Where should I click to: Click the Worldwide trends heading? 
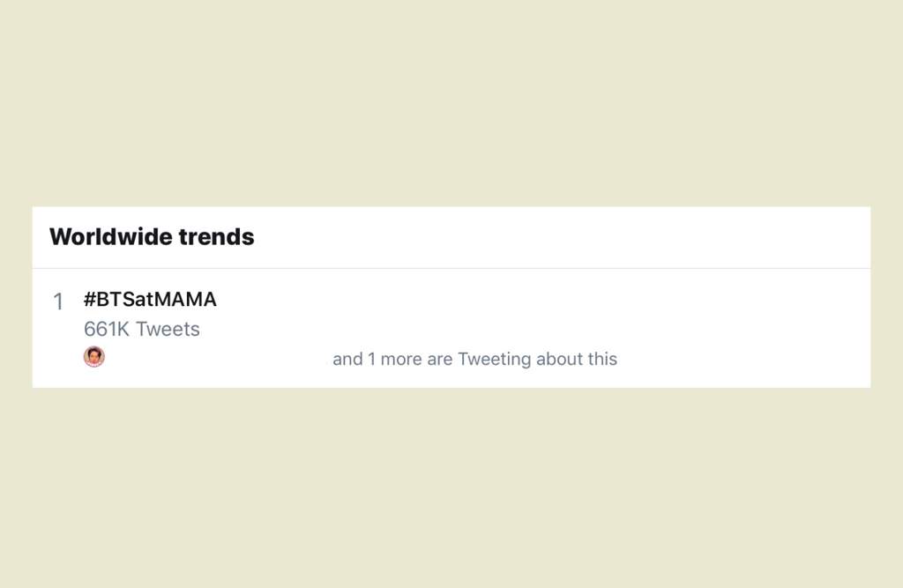point(152,236)
